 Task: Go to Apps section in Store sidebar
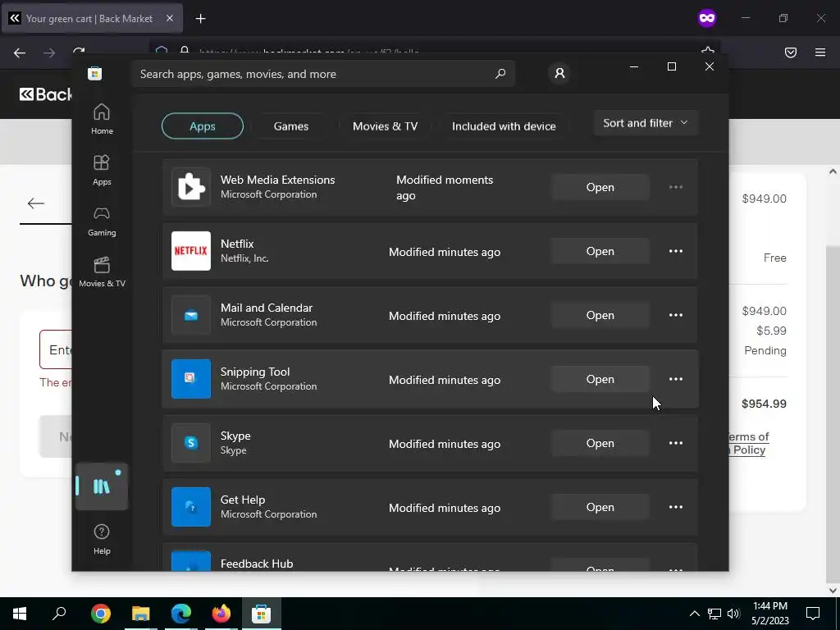[102, 171]
